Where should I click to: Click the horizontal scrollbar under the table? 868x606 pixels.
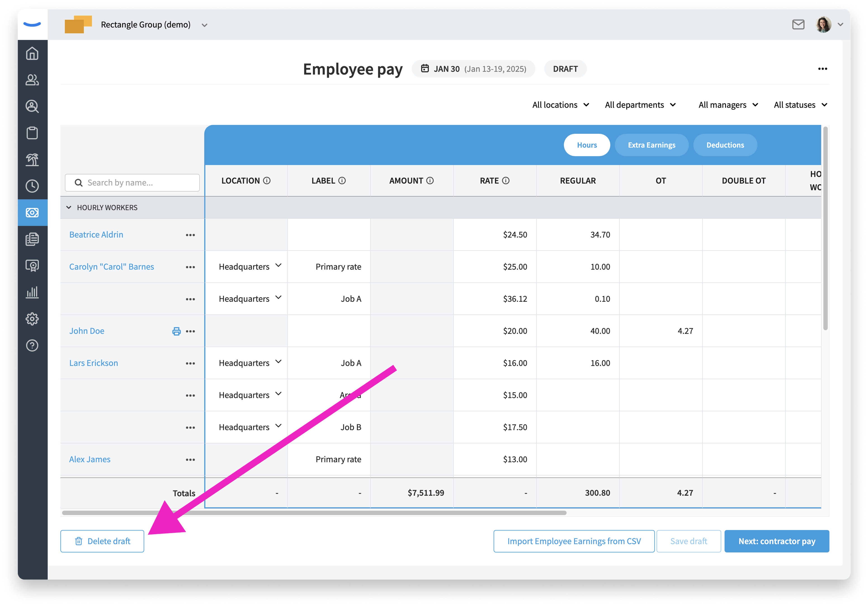point(314,513)
